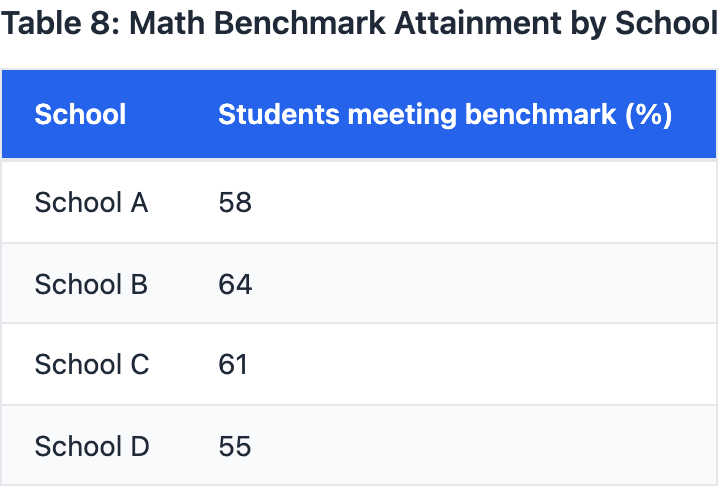Click the word "benchmark" in the column header
The image size is (718, 486).
541,114
